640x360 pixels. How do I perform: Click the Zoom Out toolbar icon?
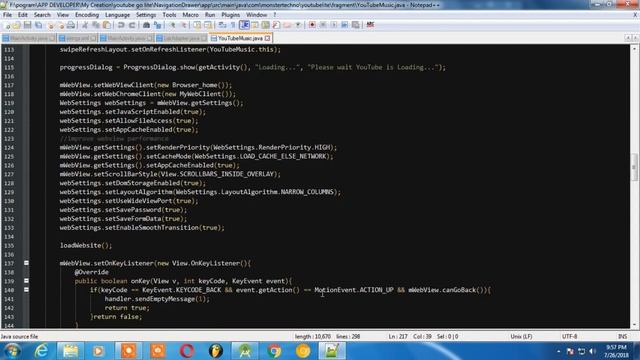184,25
